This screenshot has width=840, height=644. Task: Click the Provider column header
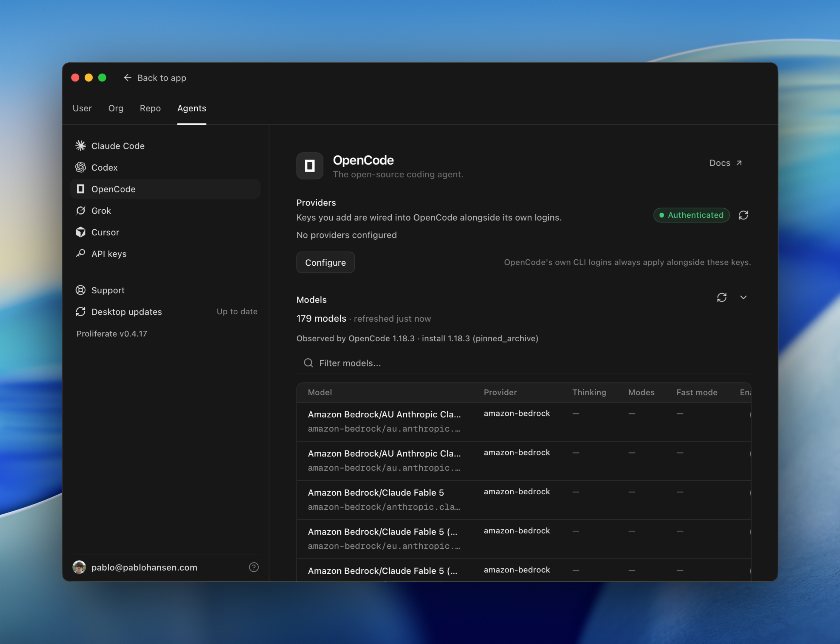click(500, 392)
